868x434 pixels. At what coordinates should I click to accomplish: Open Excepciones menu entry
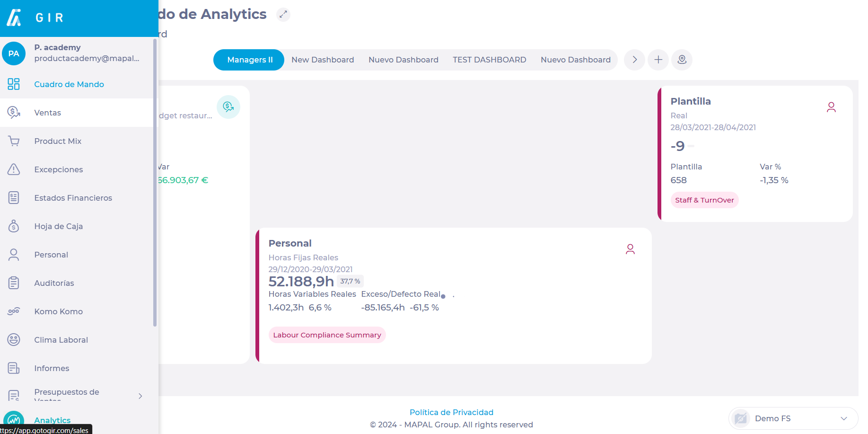tap(76, 169)
